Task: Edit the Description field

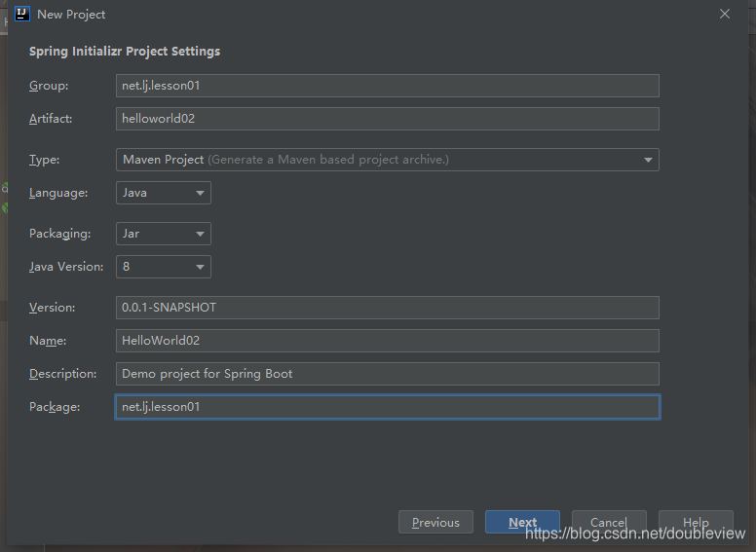Action: click(x=387, y=374)
